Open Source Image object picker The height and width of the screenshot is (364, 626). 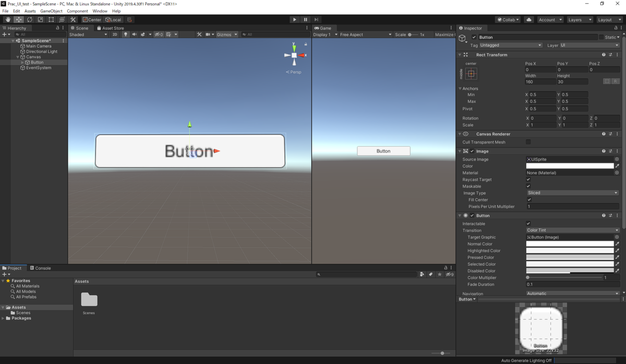[617, 159]
